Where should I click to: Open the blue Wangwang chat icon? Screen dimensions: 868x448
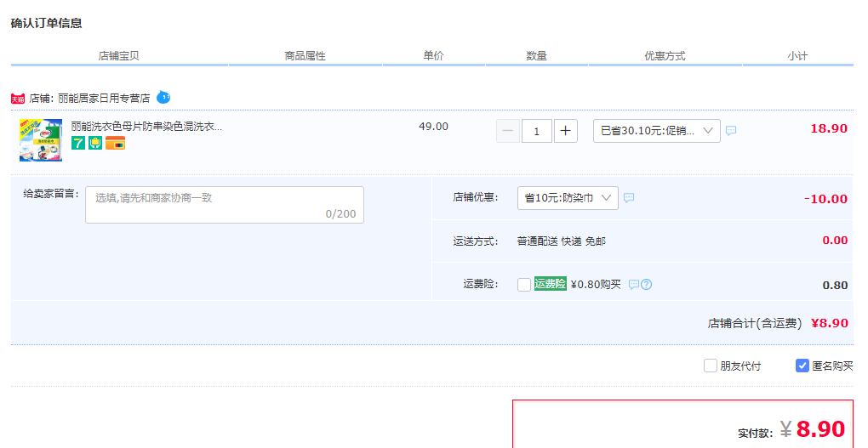tap(163, 98)
